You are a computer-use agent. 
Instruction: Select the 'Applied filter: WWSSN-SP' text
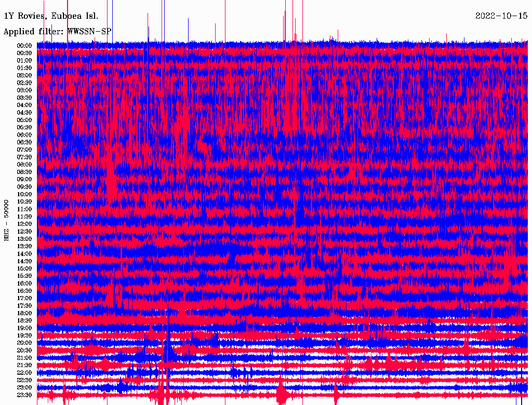(x=57, y=32)
